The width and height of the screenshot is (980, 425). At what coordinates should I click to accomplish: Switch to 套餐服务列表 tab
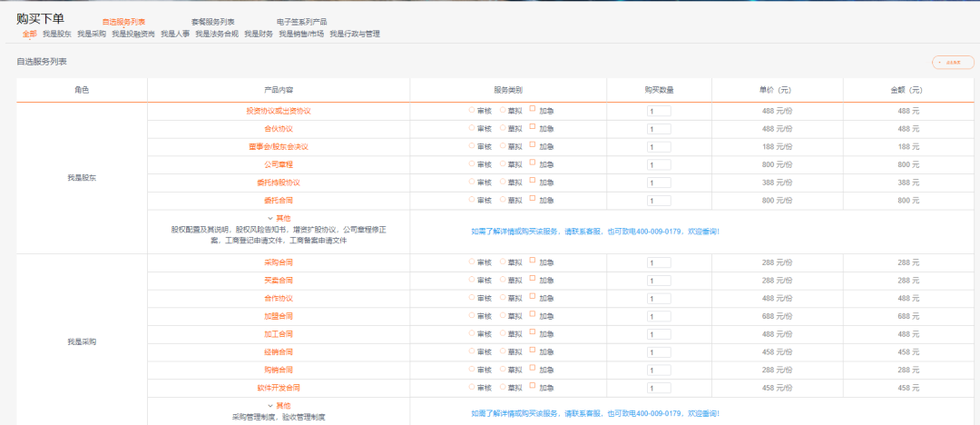click(x=213, y=21)
